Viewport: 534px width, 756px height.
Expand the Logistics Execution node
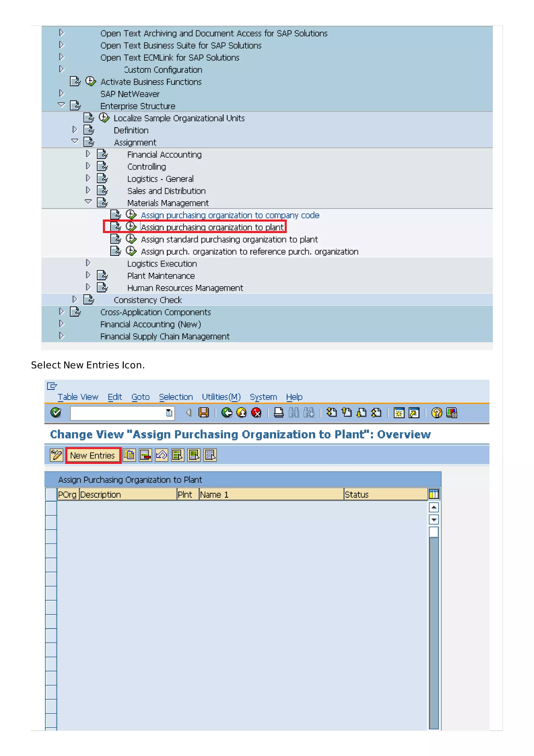(88, 263)
